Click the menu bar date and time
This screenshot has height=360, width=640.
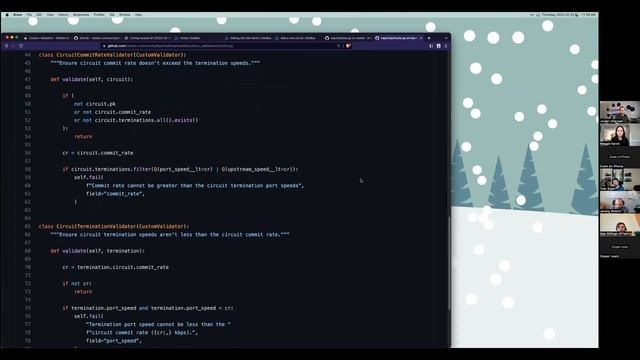point(569,15)
